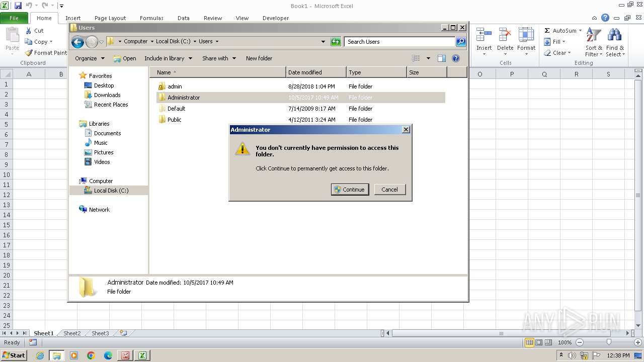Click the Insert Worksheet icon after Sheet3
The width and height of the screenshot is (644, 362).
[x=123, y=333]
